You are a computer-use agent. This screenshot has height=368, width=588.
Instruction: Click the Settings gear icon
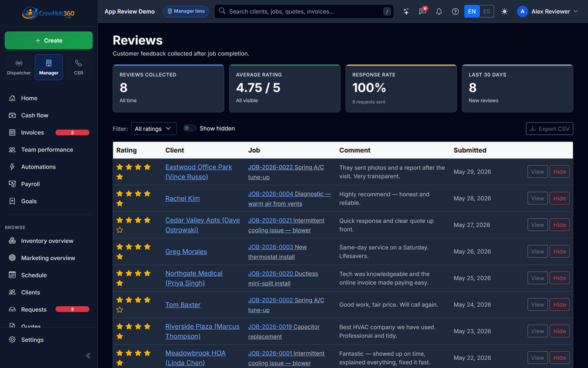pyautogui.click(x=12, y=340)
